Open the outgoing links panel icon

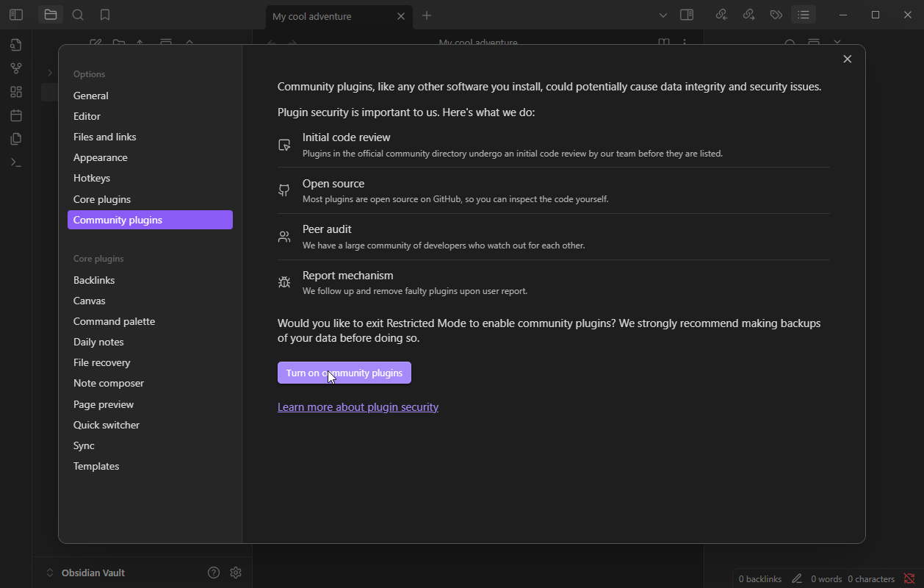tap(748, 15)
